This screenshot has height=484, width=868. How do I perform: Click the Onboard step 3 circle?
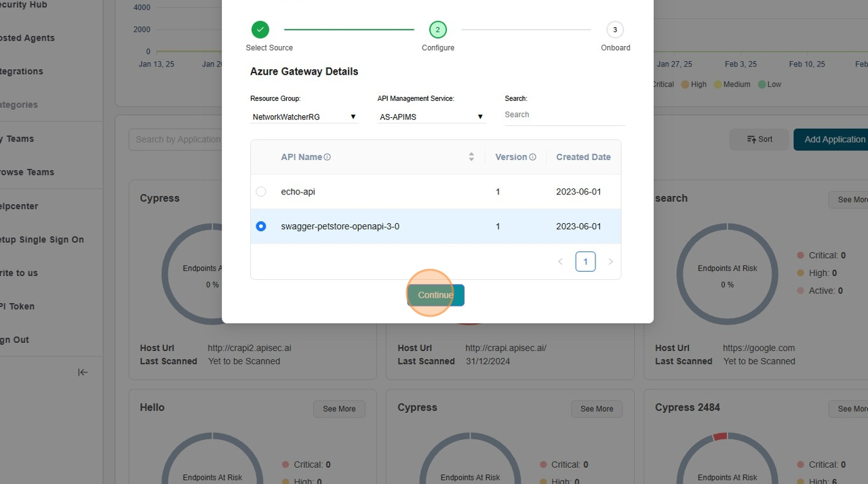click(x=615, y=30)
